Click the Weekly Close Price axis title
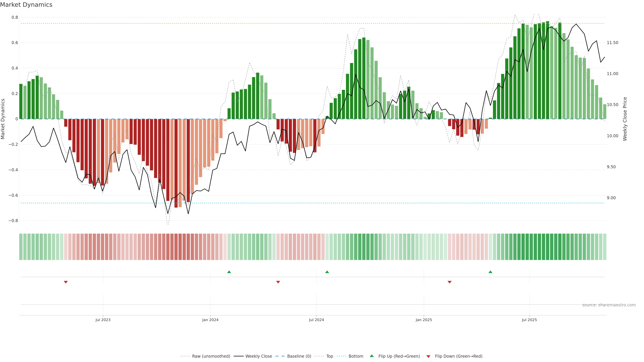 pyautogui.click(x=625, y=119)
